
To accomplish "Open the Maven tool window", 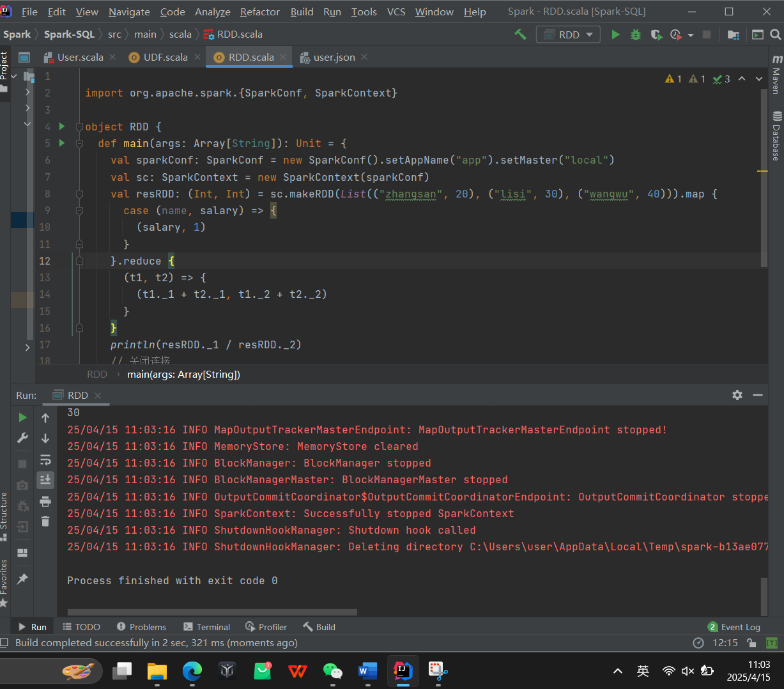I will tap(777, 75).
